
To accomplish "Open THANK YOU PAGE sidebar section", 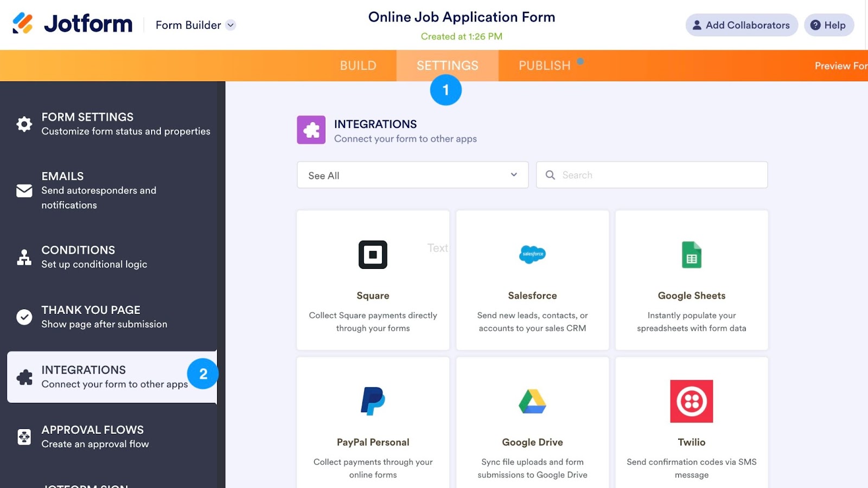I will tap(112, 317).
